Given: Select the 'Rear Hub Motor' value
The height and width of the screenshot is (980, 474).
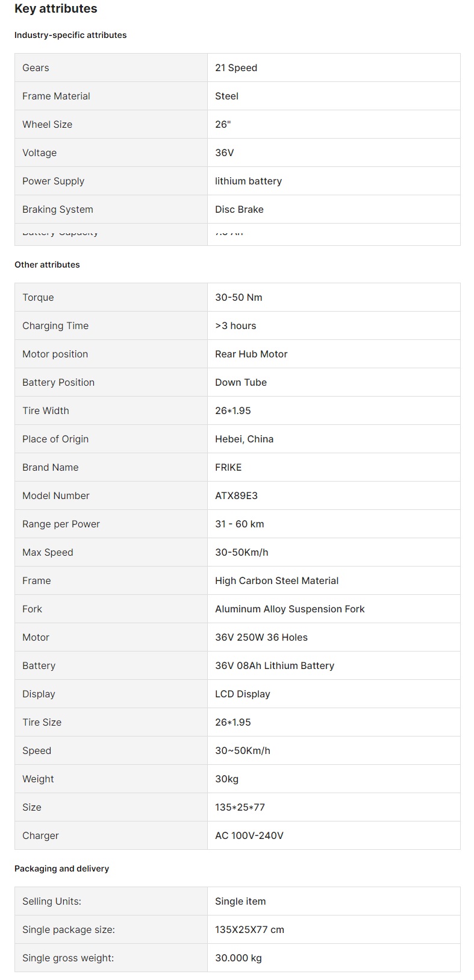Looking at the screenshot, I should coord(251,354).
